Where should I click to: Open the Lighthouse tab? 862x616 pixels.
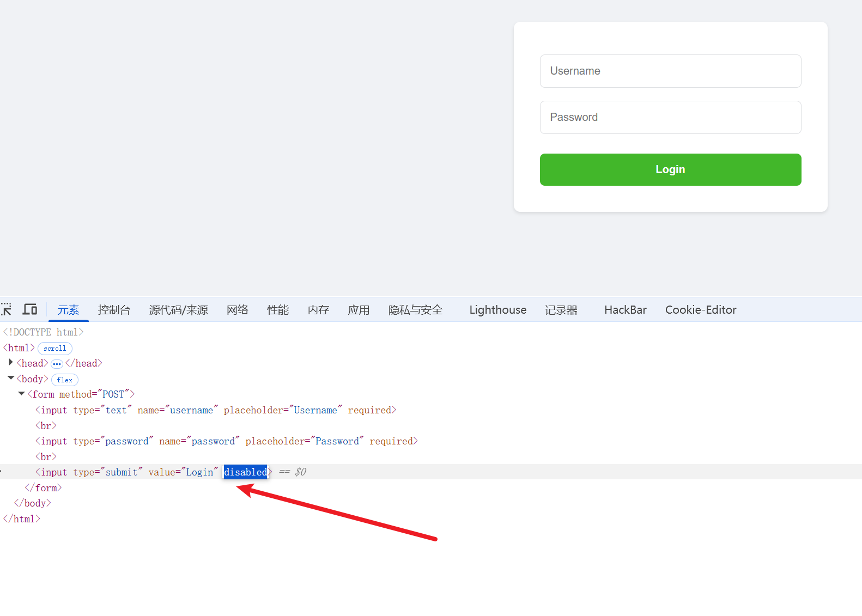497,310
